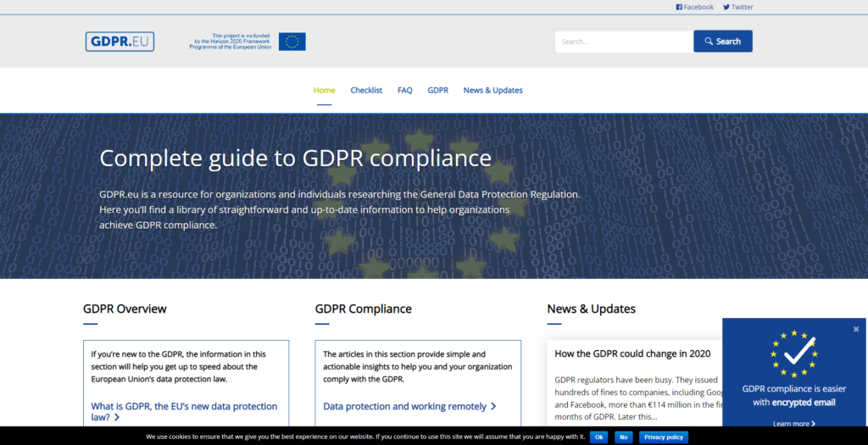Screen dimensions: 868x445
Task: Click the GDPR Compliance section heading
Action: [x=363, y=309]
